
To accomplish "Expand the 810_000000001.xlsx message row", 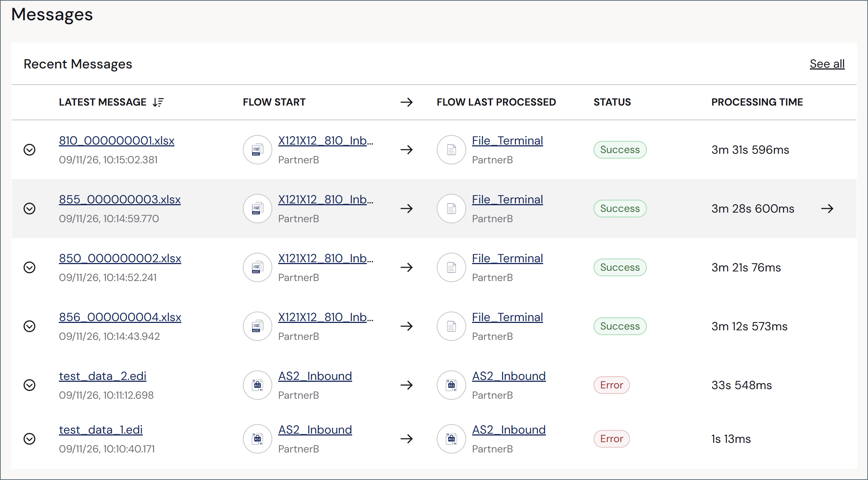I will [x=29, y=150].
